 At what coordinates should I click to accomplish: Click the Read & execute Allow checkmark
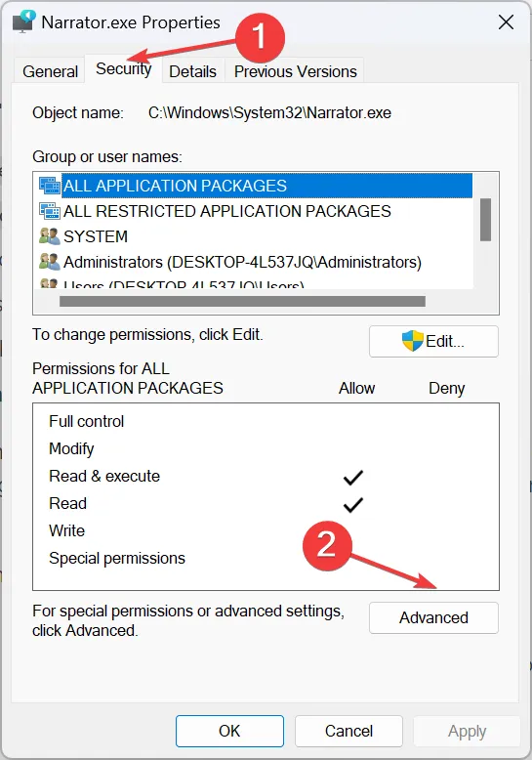tap(352, 478)
